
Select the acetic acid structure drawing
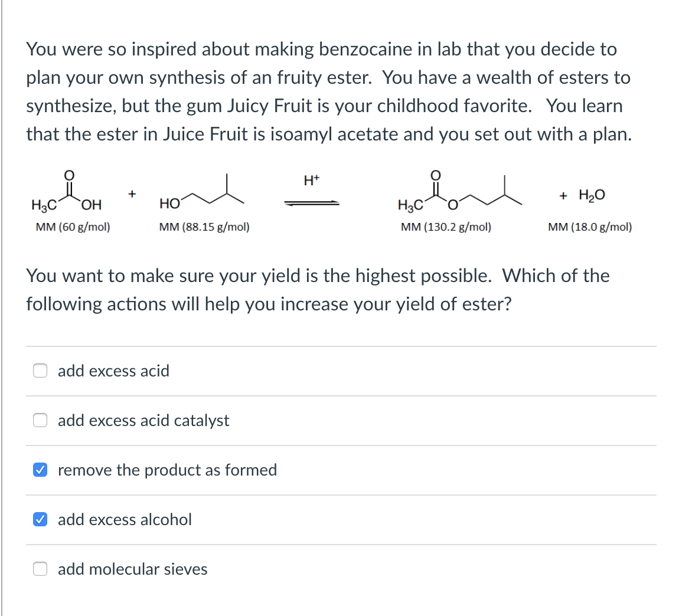(66, 191)
